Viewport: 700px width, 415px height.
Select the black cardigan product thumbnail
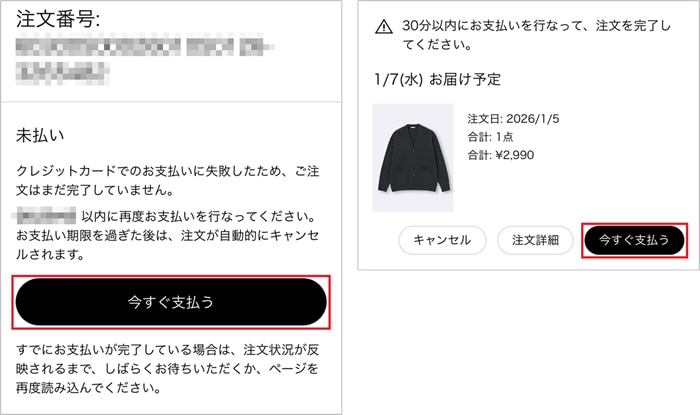[405, 156]
